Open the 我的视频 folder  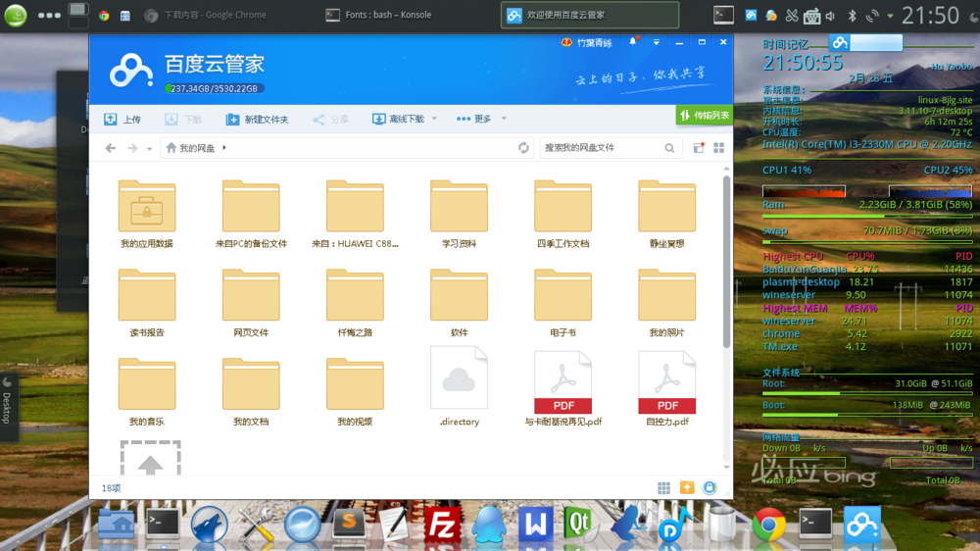coord(355,392)
